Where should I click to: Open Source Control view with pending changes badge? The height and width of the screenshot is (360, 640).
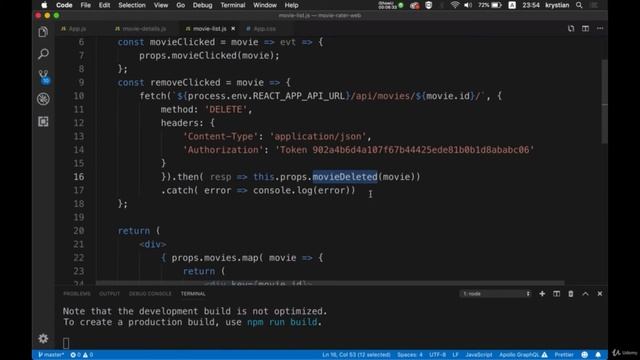43,76
